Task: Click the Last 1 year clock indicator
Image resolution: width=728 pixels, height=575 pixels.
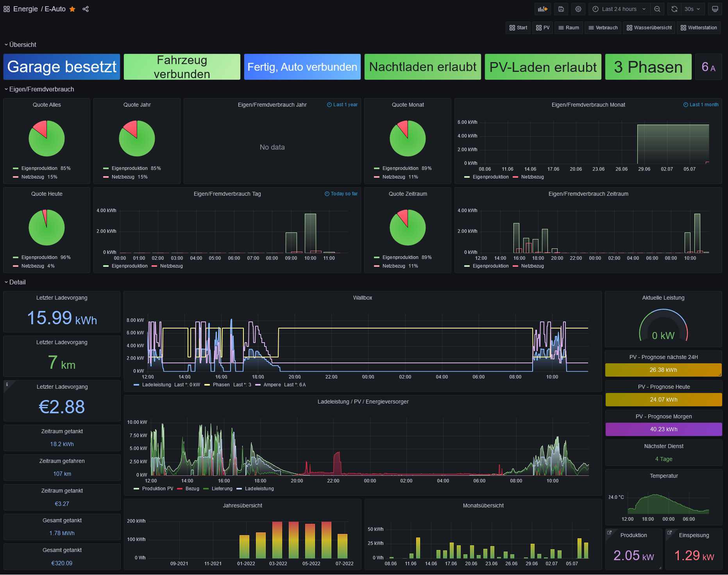Action: point(342,105)
